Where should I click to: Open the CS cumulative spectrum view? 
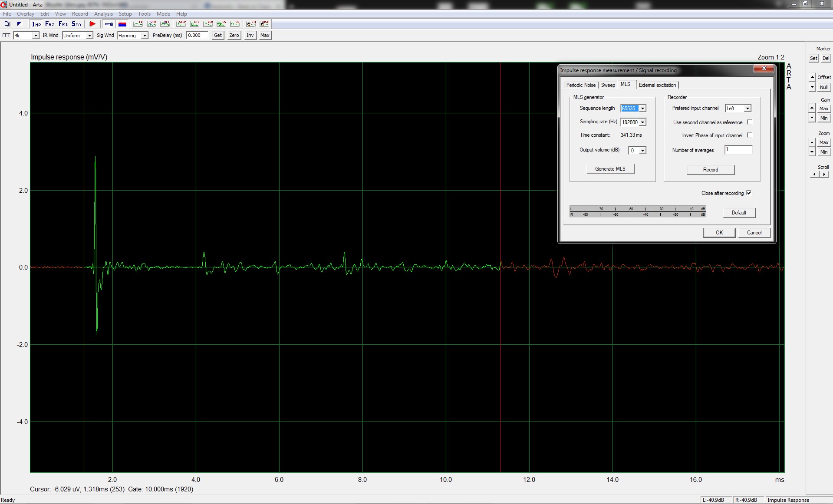221,24
